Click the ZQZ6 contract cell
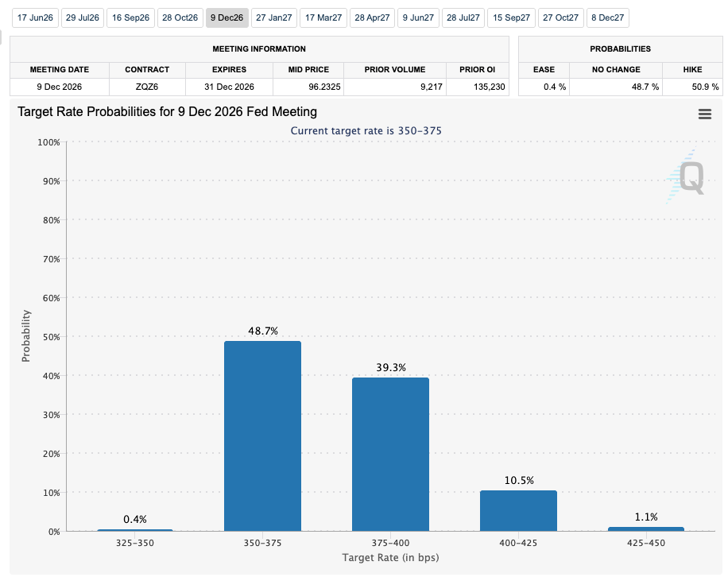 click(147, 87)
